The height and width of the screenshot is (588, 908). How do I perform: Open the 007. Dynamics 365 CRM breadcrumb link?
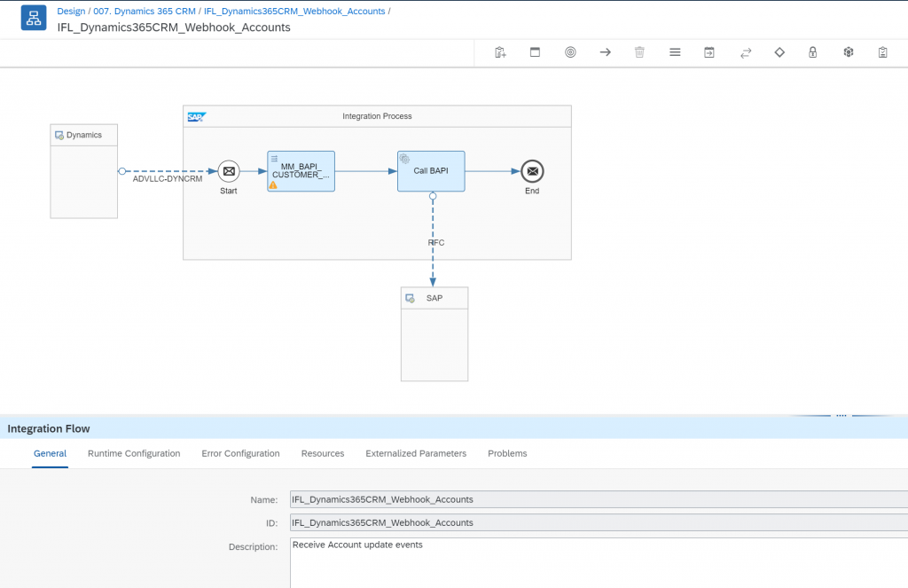point(145,11)
